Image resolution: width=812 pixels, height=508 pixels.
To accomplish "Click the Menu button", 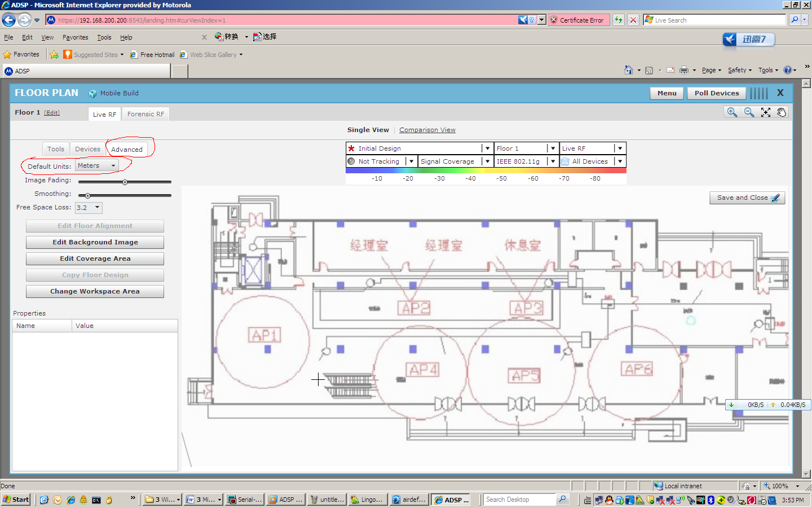I will (x=667, y=93).
